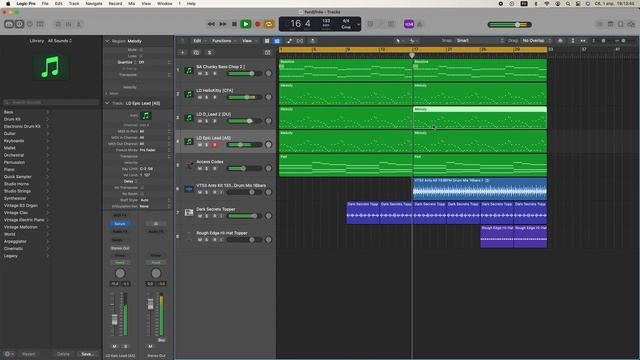Collapse the Track LD Epic Lead inspector section
This screenshot has width=640, height=360.
click(107, 103)
